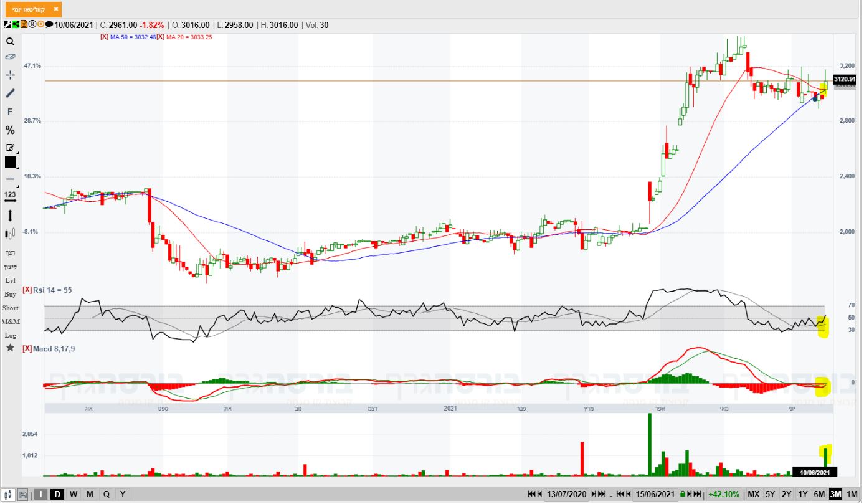Select the horizontal line tool

[10, 179]
